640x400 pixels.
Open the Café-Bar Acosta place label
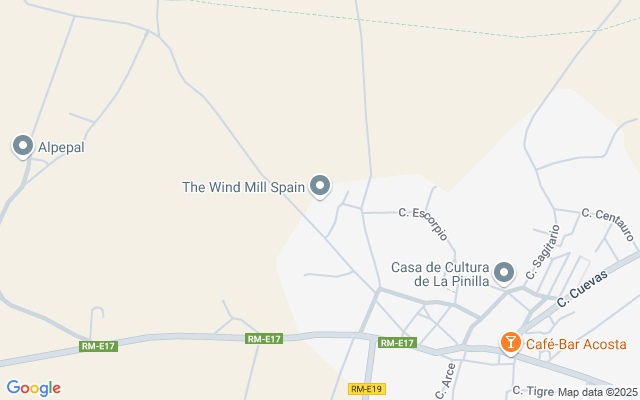click(576, 344)
